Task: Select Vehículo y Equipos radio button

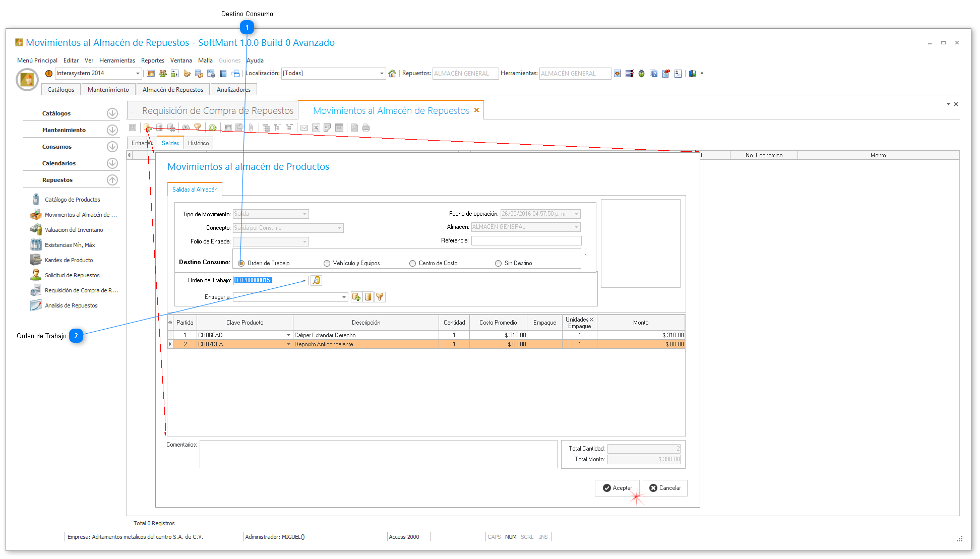Action: (327, 263)
